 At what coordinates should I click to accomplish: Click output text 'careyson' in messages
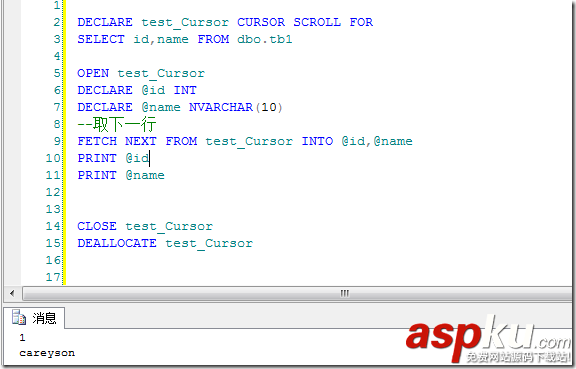pyautogui.click(x=47, y=353)
